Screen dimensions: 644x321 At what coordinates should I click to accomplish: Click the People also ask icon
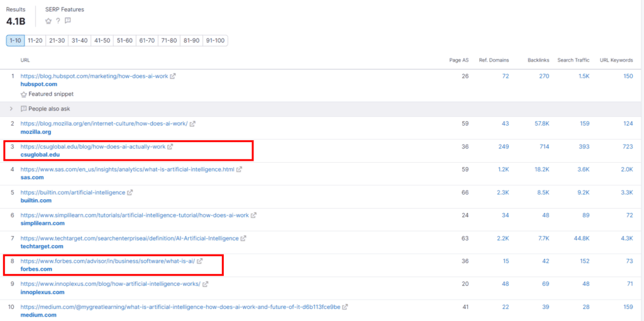click(x=23, y=109)
